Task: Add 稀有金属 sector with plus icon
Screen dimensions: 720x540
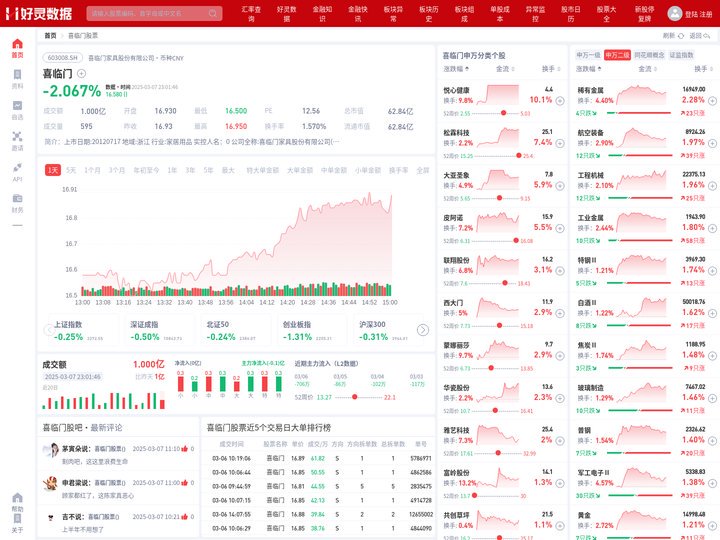Action: tap(712, 101)
